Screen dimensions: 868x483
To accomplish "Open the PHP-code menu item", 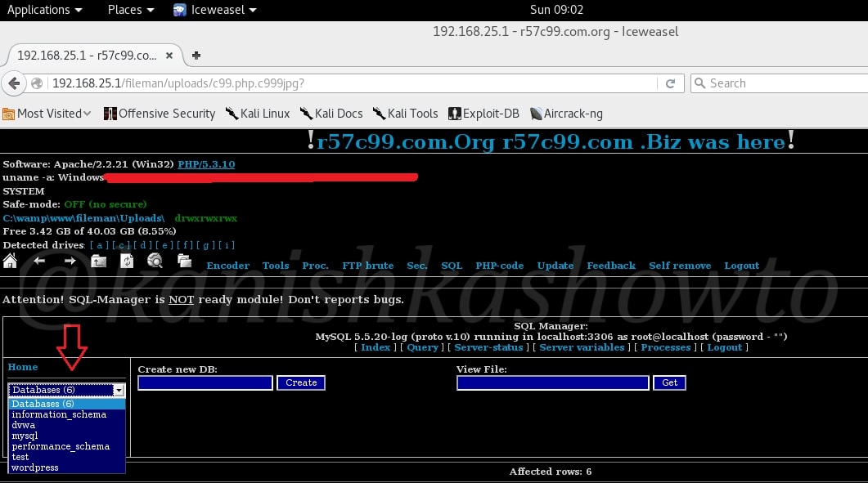I will click(500, 266).
